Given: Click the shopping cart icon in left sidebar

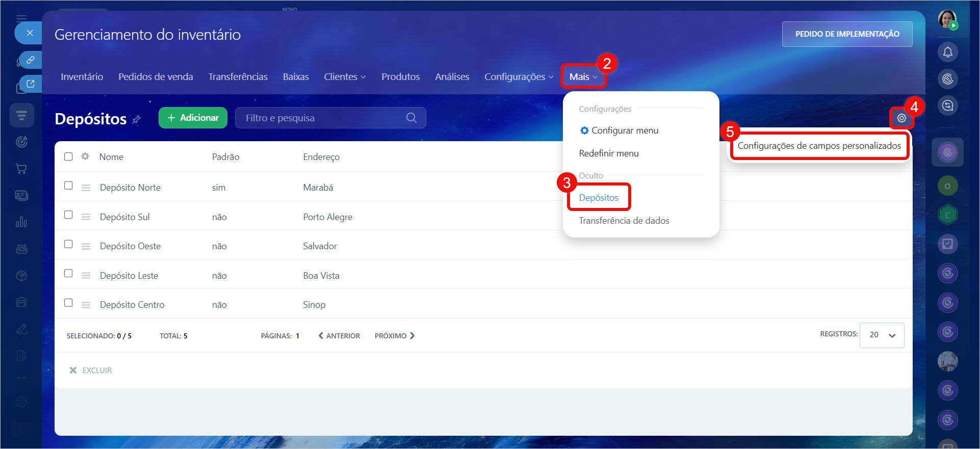Looking at the screenshot, I should [21, 169].
